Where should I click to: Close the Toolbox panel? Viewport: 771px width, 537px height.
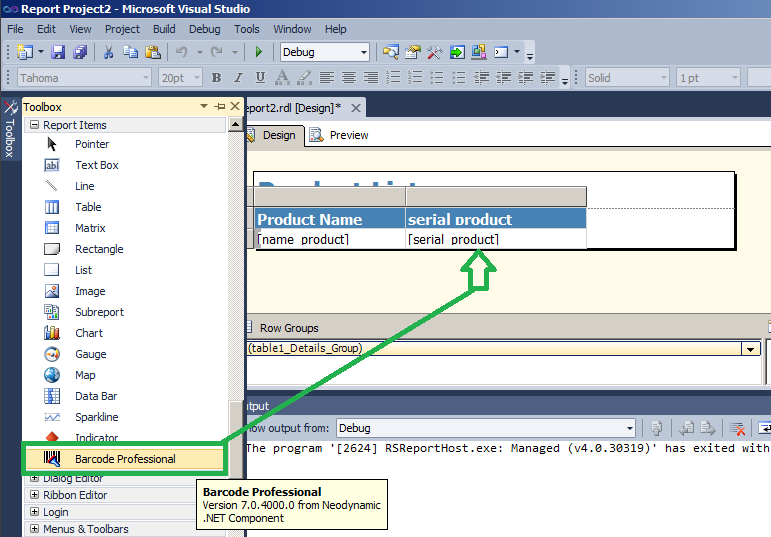235,106
